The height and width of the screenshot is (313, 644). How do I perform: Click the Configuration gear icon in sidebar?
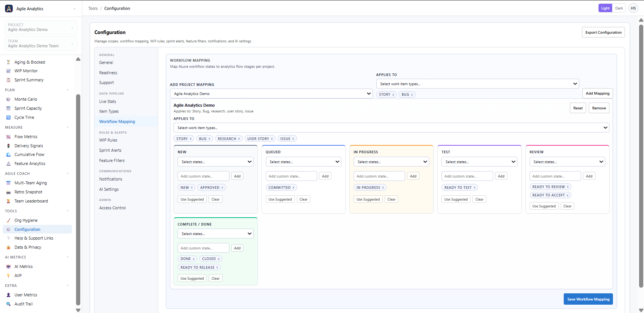(x=8, y=229)
